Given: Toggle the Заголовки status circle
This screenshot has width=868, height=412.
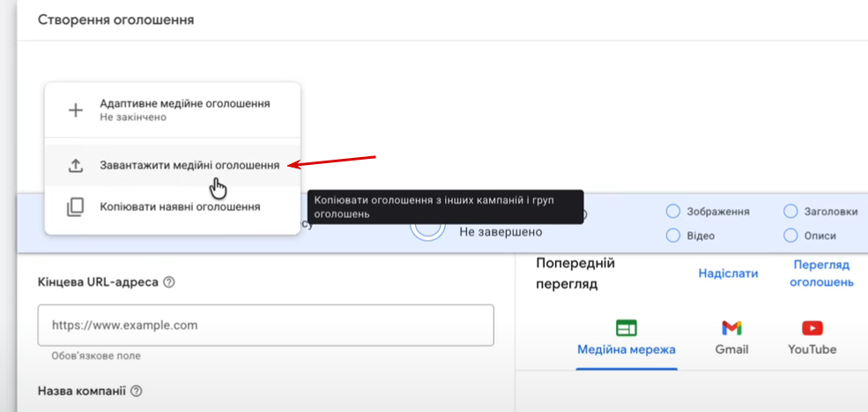Looking at the screenshot, I should pyautogui.click(x=790, y=211).
